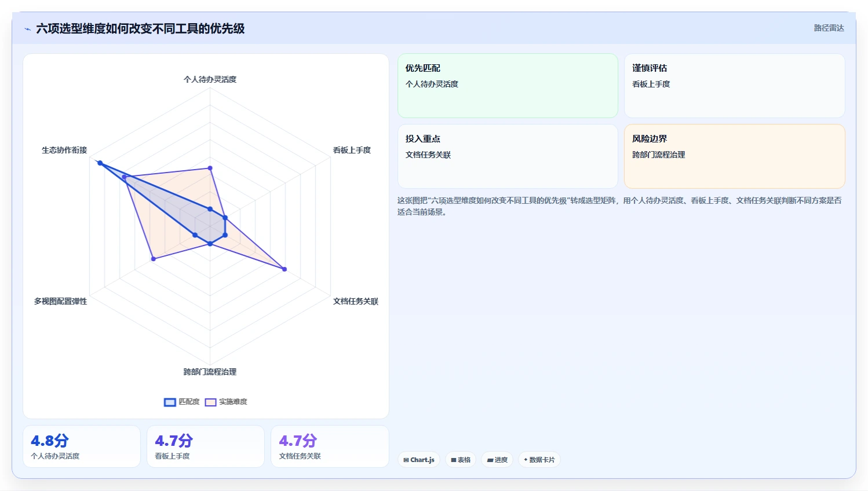Click the 4.8分 个人待办灵活度 score card

(x=82, y=446)
